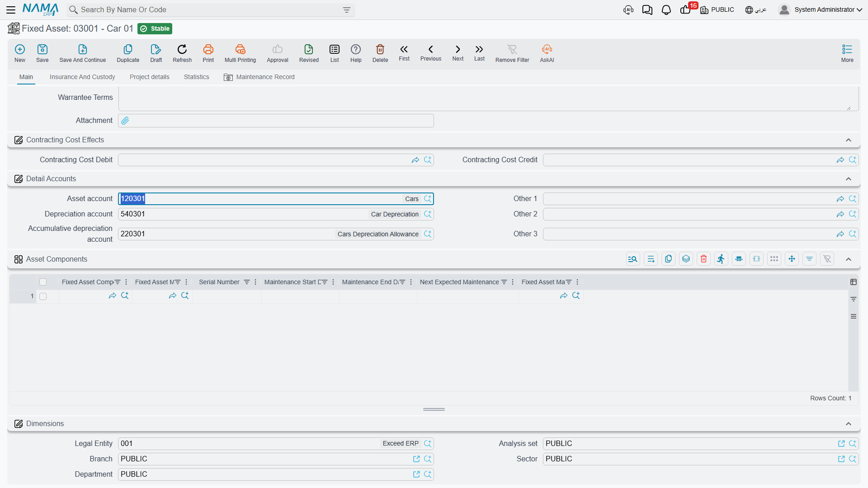Open the System Administrator user dropdown

(x=820, y=9)
